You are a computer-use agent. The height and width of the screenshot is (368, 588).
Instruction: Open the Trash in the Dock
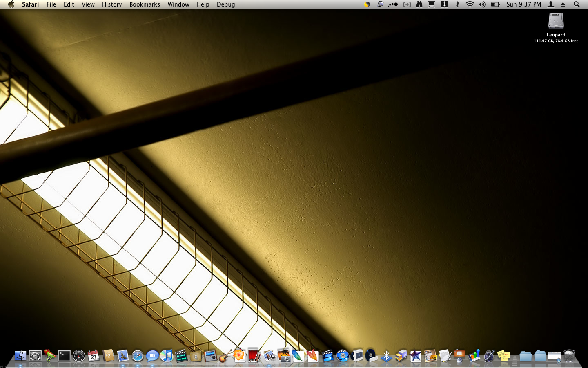click(x=569, y=356)
